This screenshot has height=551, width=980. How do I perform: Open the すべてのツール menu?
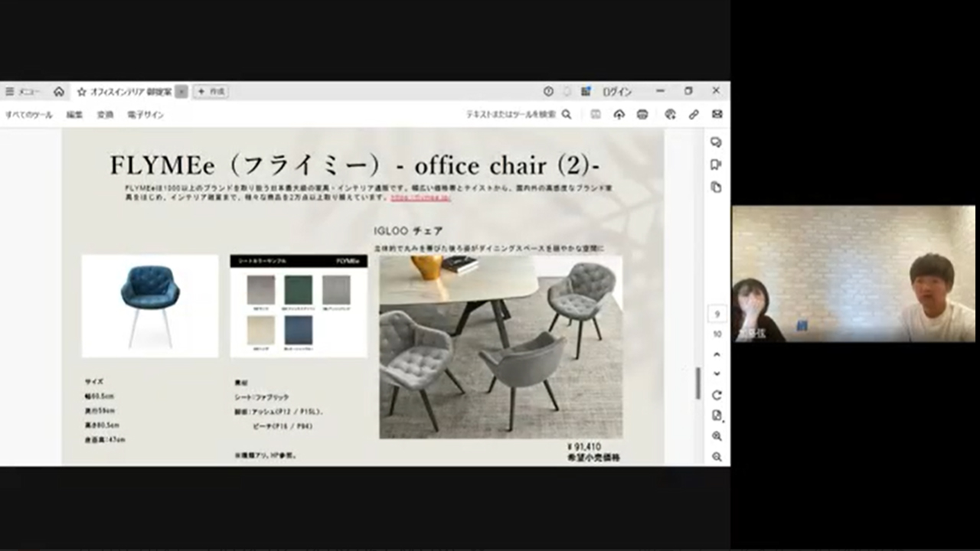pos(29,115)
